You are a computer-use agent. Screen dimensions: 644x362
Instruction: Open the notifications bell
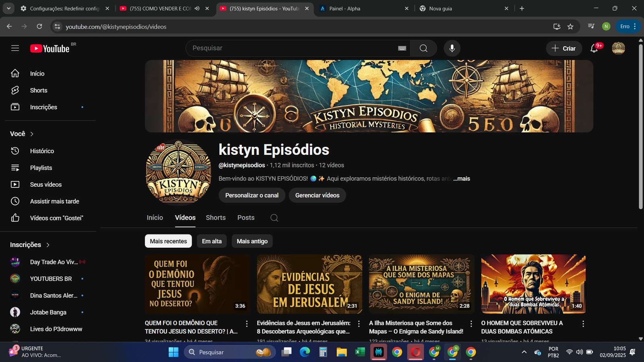[594, 48]
